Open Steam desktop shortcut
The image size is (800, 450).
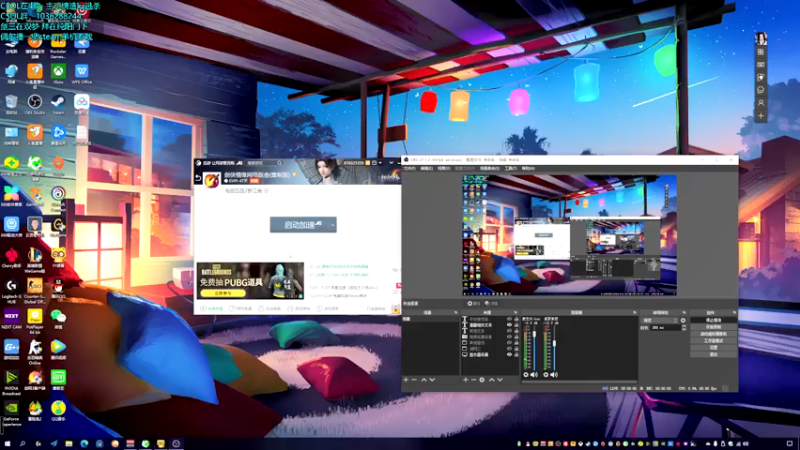pos(58,104)
